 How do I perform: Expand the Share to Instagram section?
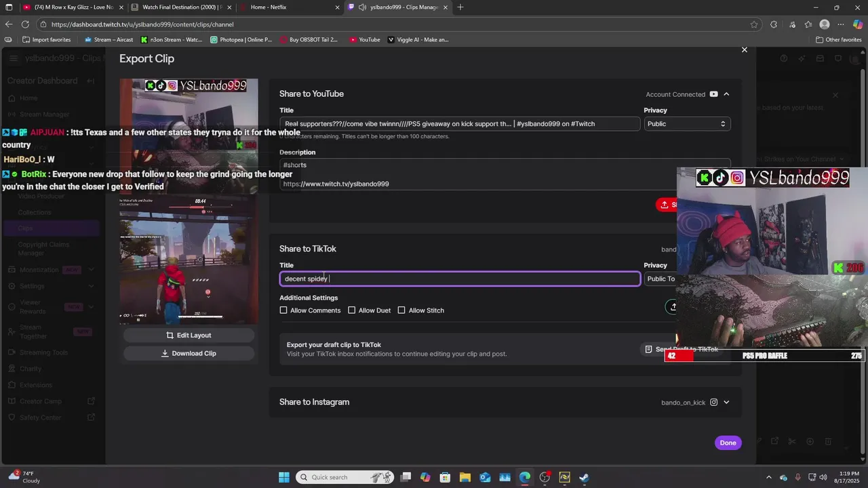pyautogui.click(x=726, y=403)
